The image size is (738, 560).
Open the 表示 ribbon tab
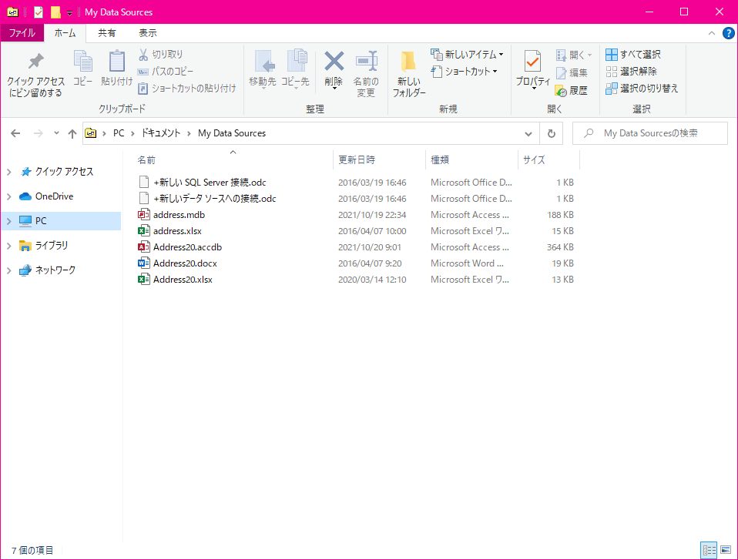tap(147, 33)
